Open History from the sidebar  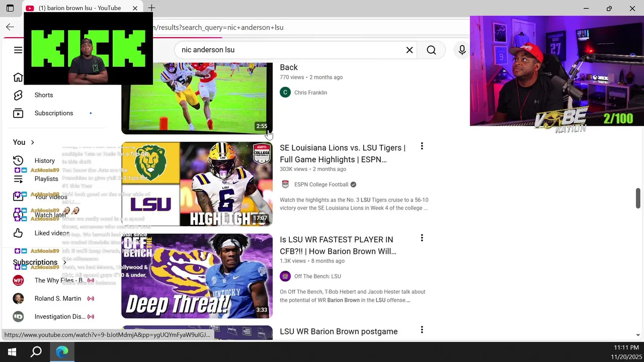point(45,160)
